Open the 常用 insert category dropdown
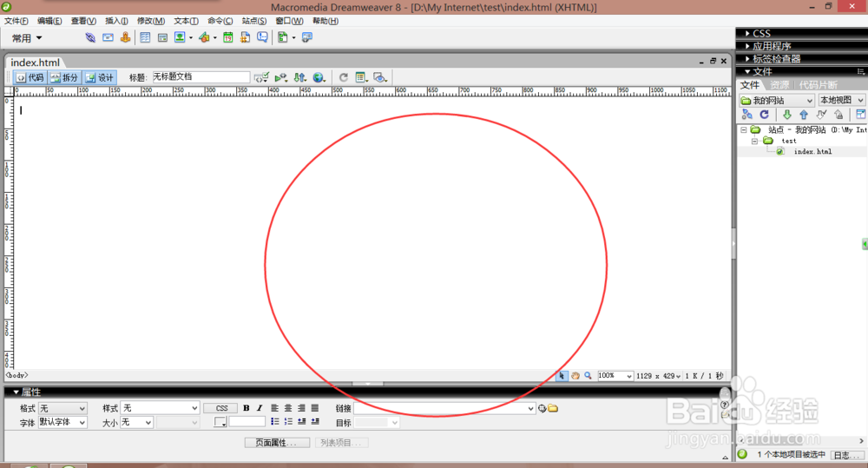868x468 pixels. pos(27,38)
